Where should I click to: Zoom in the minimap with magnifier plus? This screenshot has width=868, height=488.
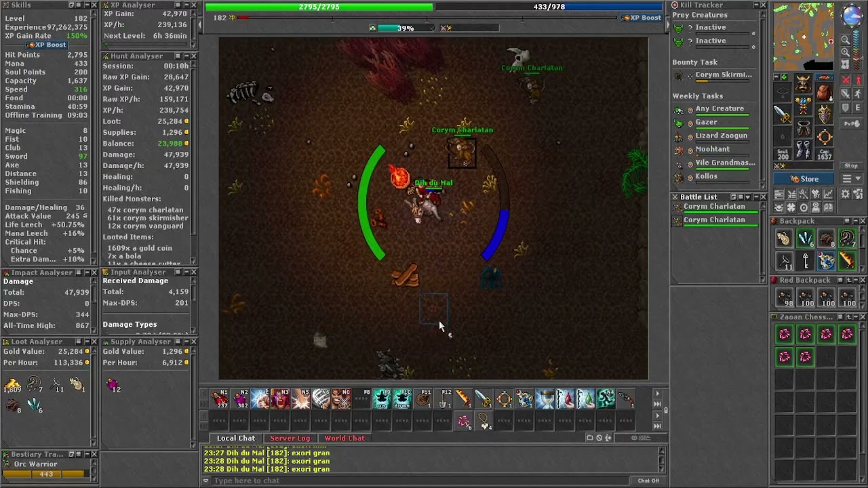point(846,52)
